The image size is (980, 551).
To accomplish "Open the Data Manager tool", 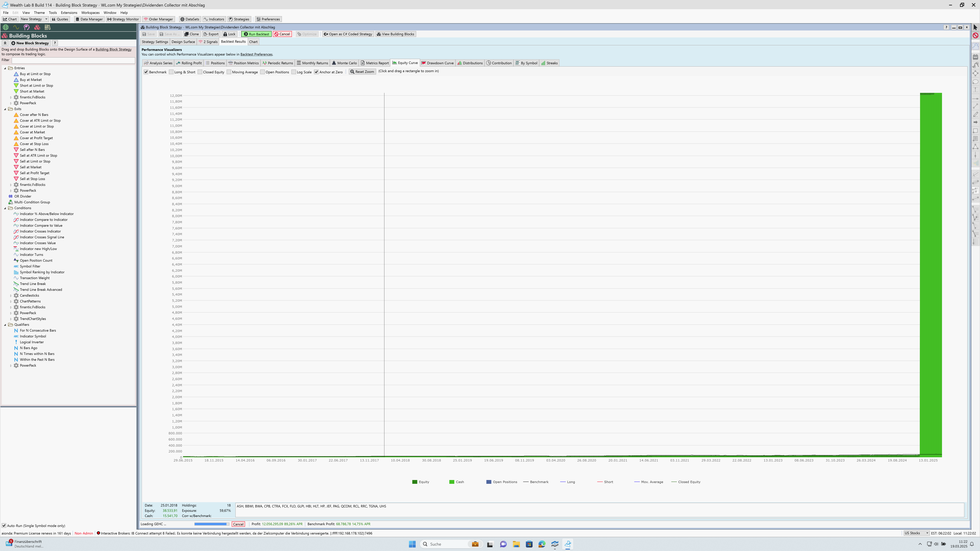I will coord(89,19).
